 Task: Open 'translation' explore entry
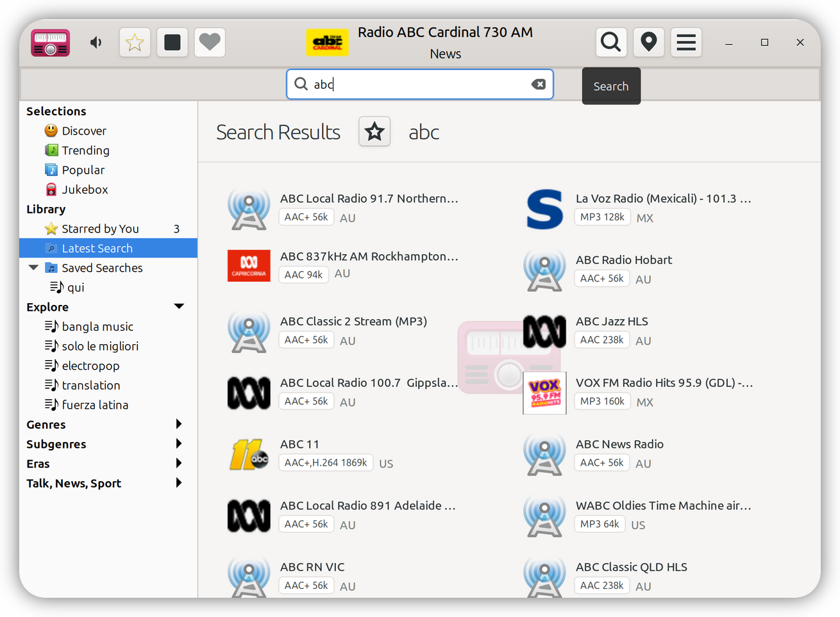click(91, 385)
